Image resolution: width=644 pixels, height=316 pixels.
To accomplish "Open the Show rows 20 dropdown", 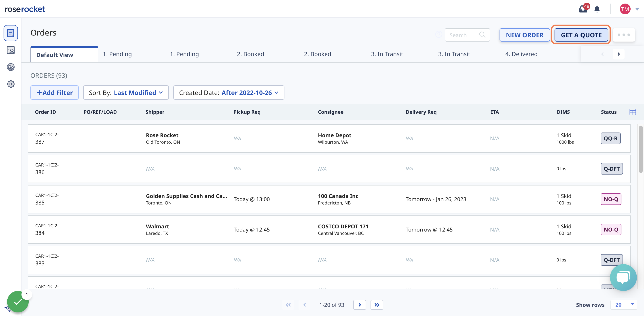I will pyautogui.click(x=624, y=305).
